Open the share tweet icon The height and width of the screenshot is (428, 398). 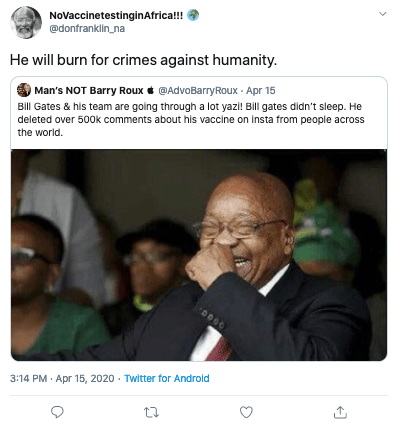(340, 412)
